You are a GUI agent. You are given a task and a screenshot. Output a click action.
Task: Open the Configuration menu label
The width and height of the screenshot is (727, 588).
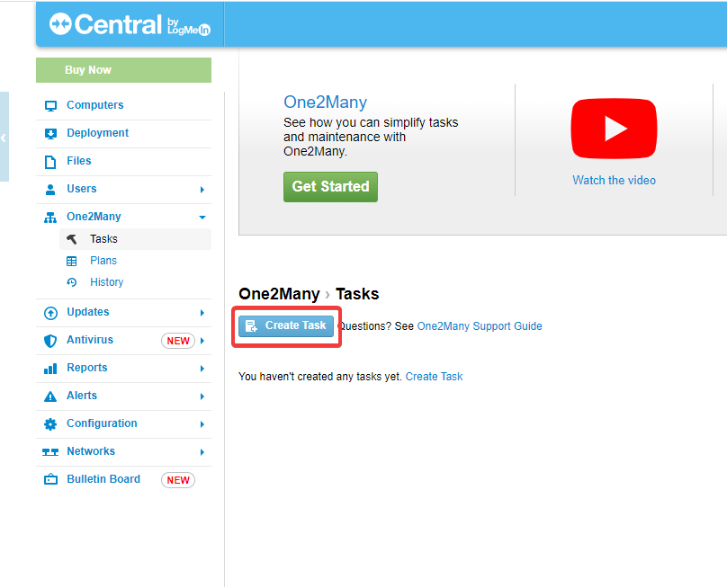102,423
